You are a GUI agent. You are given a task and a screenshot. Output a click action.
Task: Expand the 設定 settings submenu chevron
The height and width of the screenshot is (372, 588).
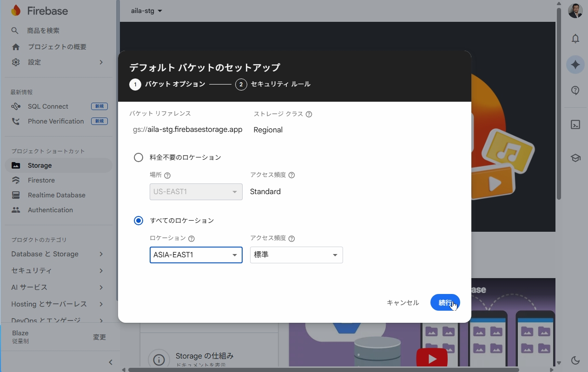[101, 62]
